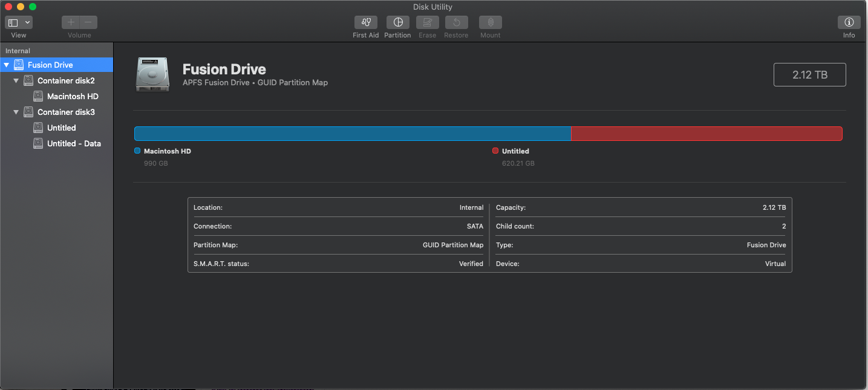Open the Partition tool

(397, 22)
